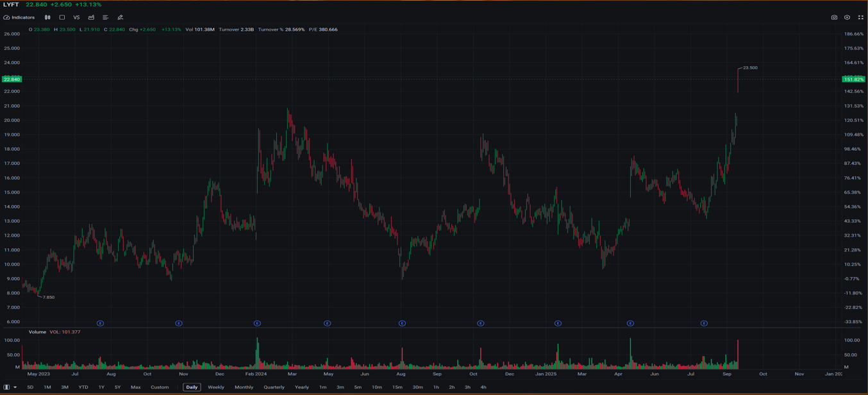Click the green 151.82% percent axis tag

click(x=853, y=80)
